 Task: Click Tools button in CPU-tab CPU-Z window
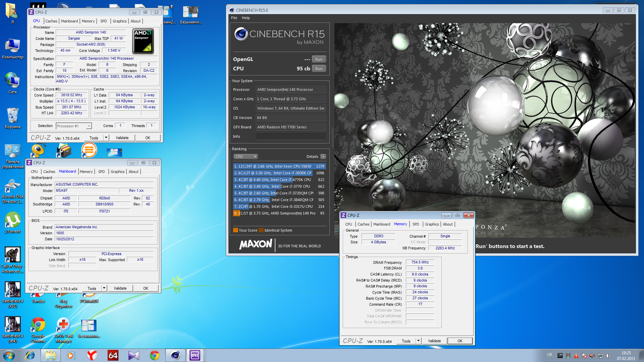point(94,138)
